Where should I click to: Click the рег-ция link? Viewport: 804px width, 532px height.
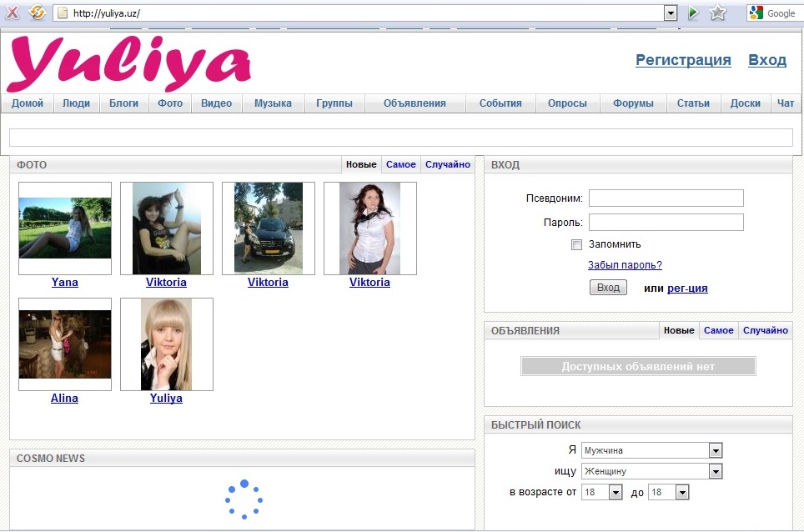coord(687,288)
